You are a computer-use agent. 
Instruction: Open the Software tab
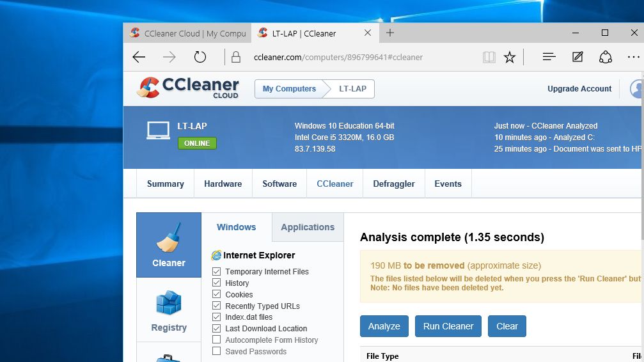pyautogui.click(x=279, y=184)
